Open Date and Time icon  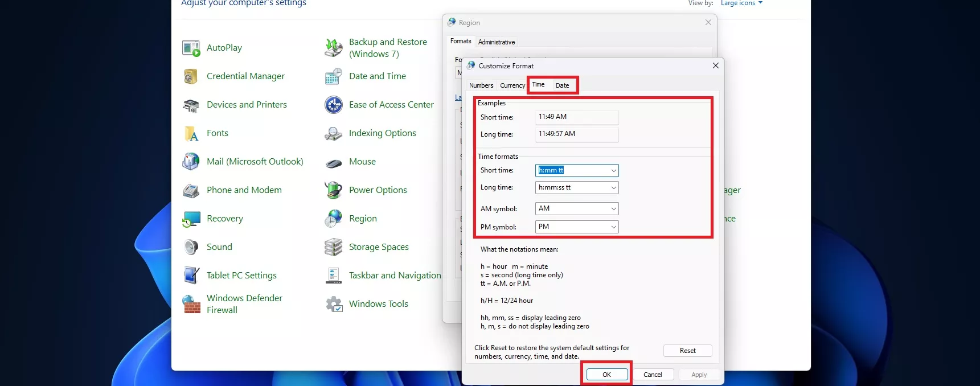point(334,76)
